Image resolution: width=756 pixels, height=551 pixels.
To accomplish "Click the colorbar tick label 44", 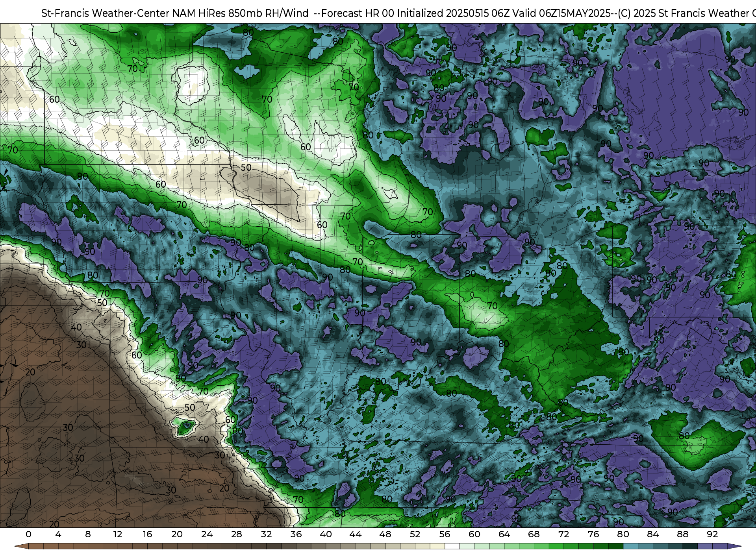I will [356, 534].
